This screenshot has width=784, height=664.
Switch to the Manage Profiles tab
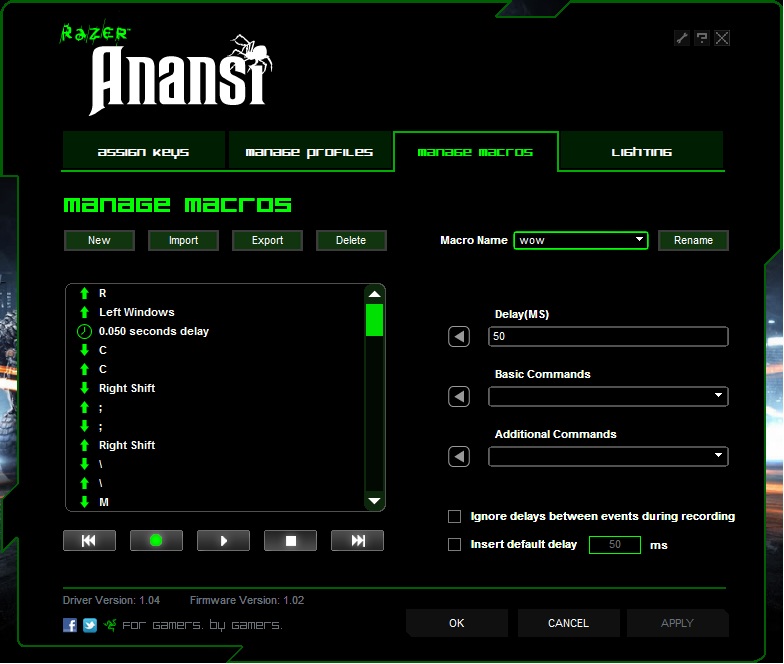pyautogui.click(x=310, y=152)
